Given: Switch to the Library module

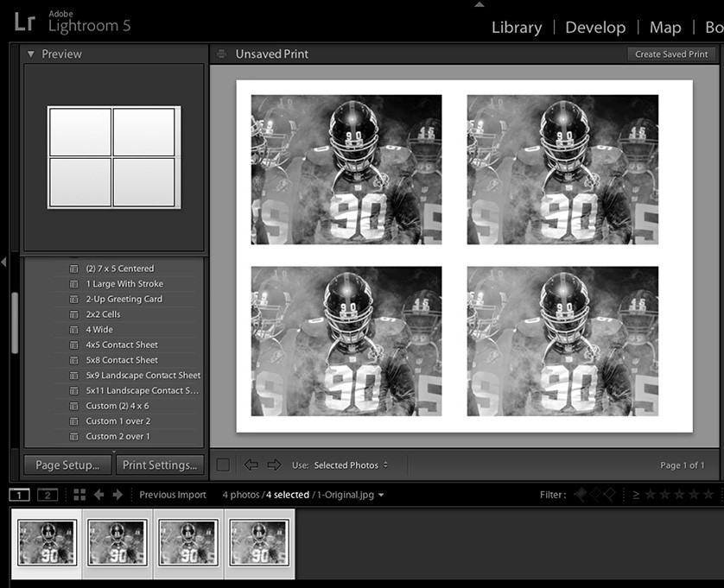Looking at the screenshot, I should (x=516, y=27).
